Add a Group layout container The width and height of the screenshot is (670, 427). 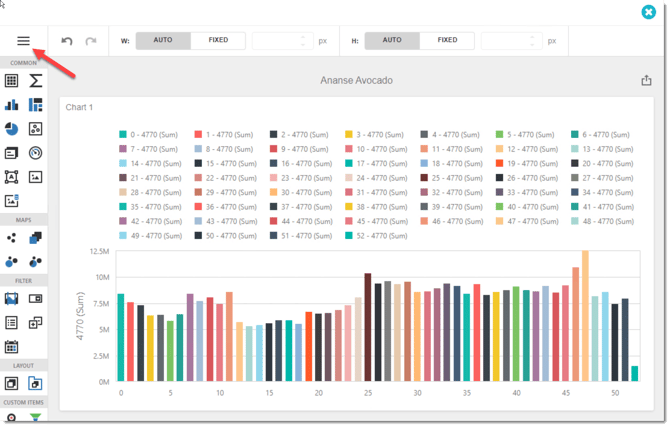point(12,383)
